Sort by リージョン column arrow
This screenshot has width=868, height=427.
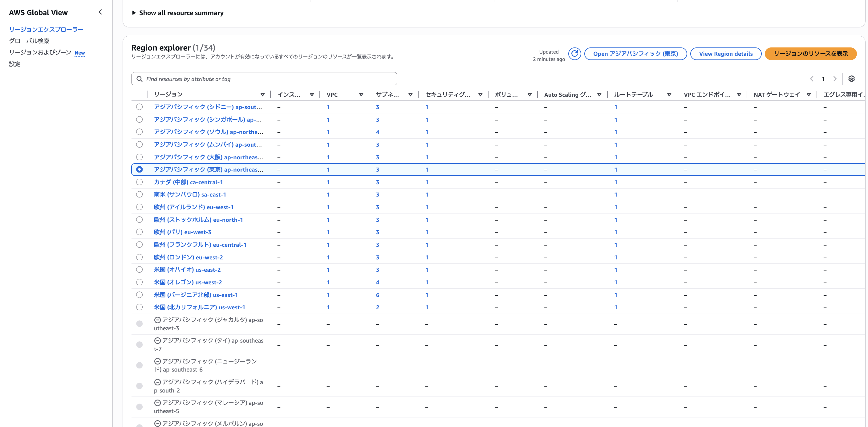(x=262, y=95)
